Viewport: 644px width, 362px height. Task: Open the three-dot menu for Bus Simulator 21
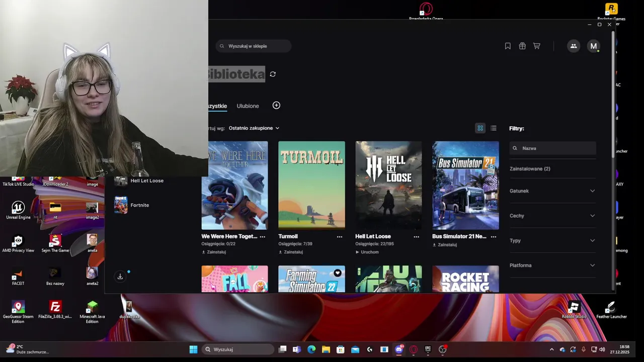click(494, 236)
